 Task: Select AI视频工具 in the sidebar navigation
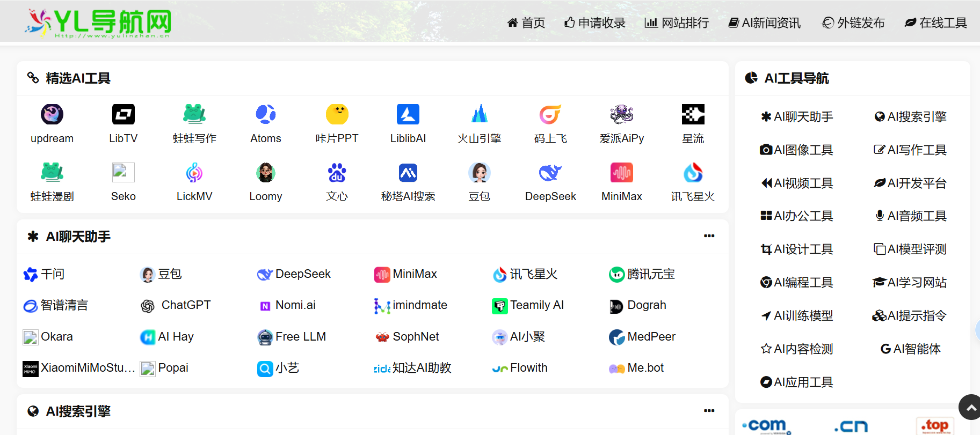(x=797, y=183)
